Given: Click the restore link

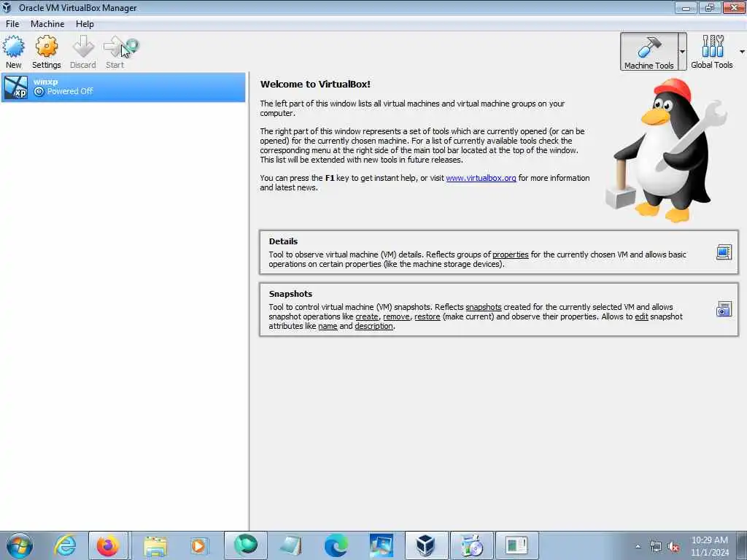Looking at the screenshot, I should (427, 316).
